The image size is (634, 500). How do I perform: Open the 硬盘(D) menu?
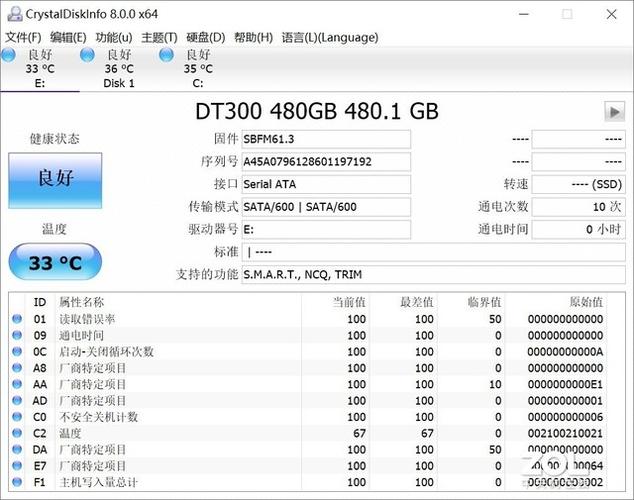206,37
